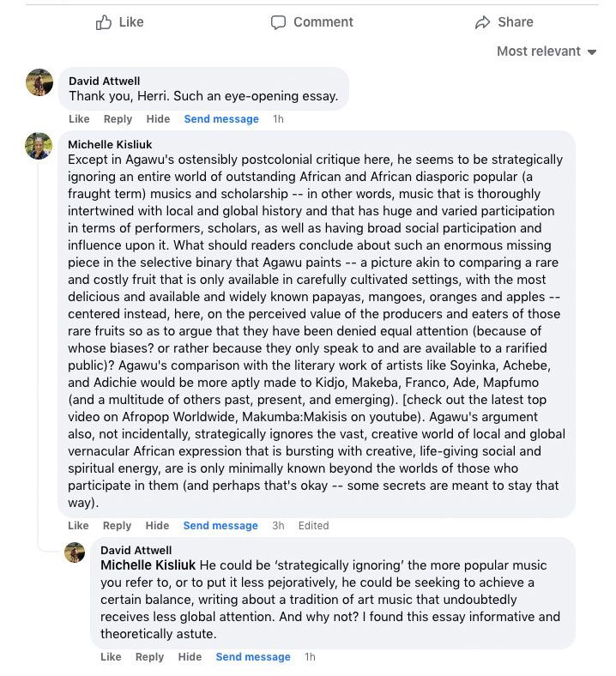The height and width of the screenshot is (676, 616).
Task: Click the Share arrow icon
Action: (483, 22)
